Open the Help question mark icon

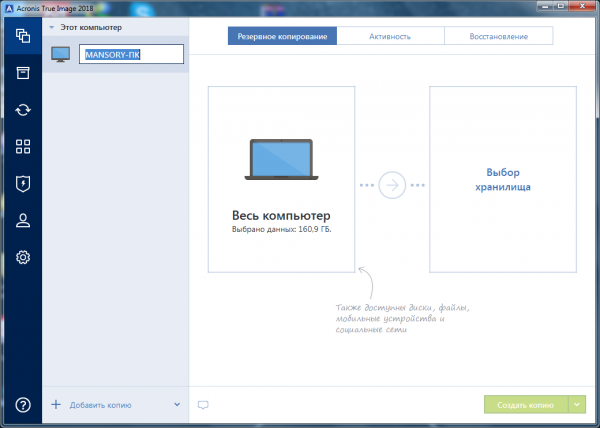point(21,405)
